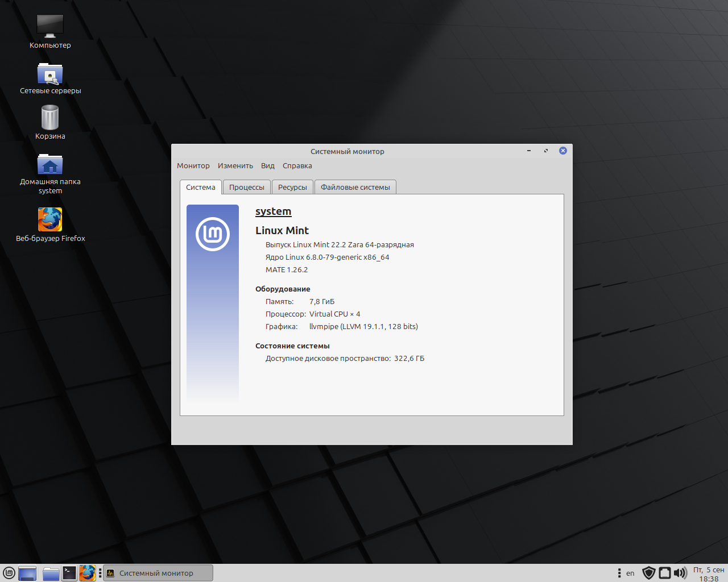Open the Корзина trash icon
The height and width of the screenshot is (582, 728).
50,123
